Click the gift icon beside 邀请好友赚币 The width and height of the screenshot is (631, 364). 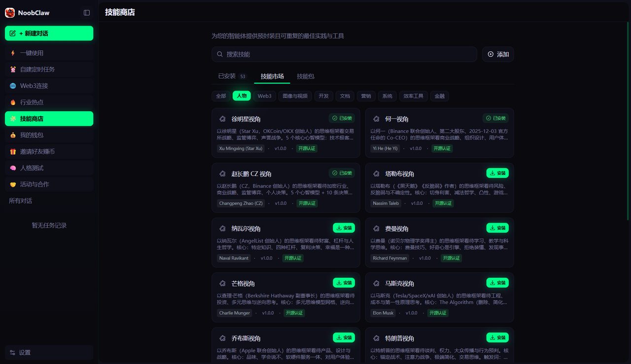(13, 151)
